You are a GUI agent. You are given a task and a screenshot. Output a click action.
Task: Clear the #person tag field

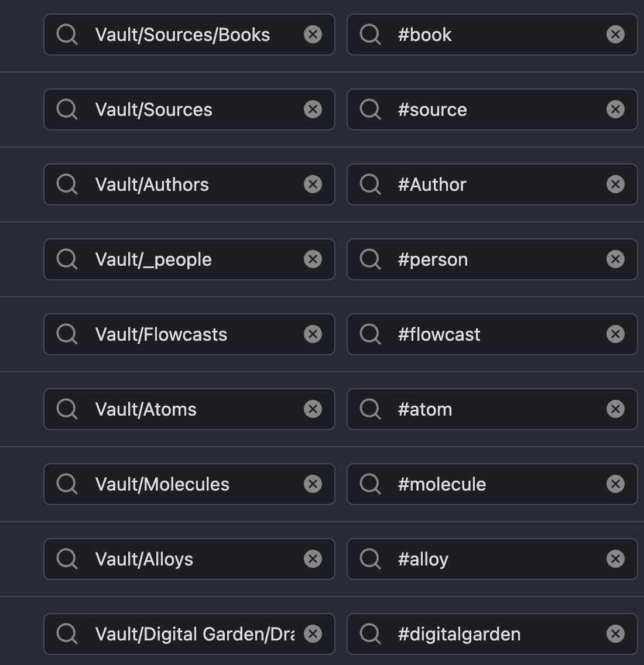(x=615, y=259)
